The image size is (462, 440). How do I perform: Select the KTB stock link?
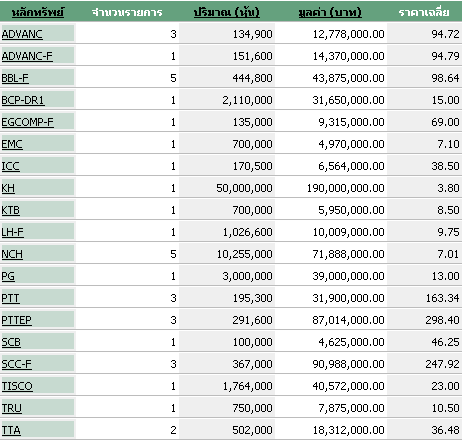[x=10, y=210]
